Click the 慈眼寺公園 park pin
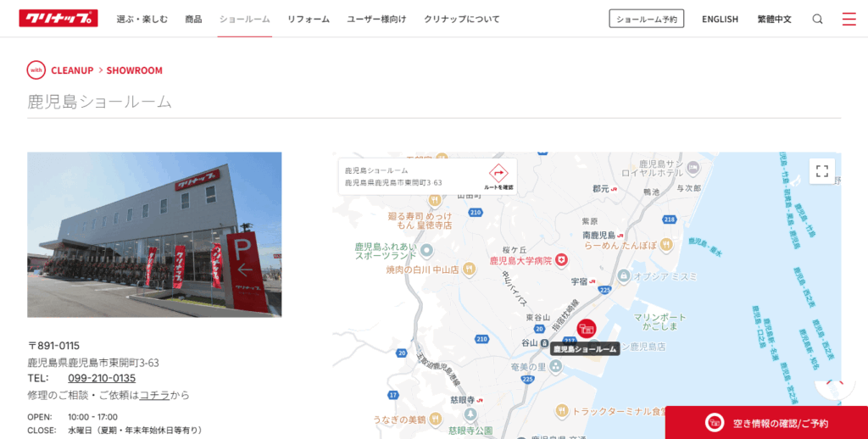This screenshot has width=868, height=439. (x=470, y=414)
